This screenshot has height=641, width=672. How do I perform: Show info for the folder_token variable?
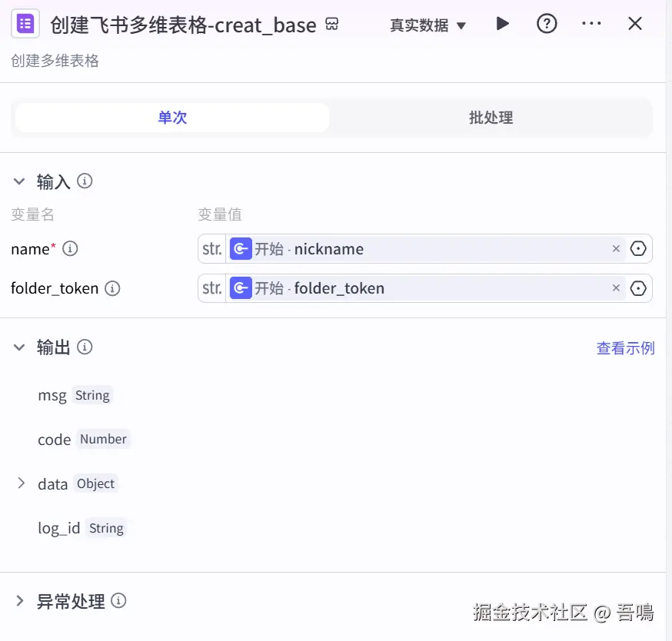(112, 288)
